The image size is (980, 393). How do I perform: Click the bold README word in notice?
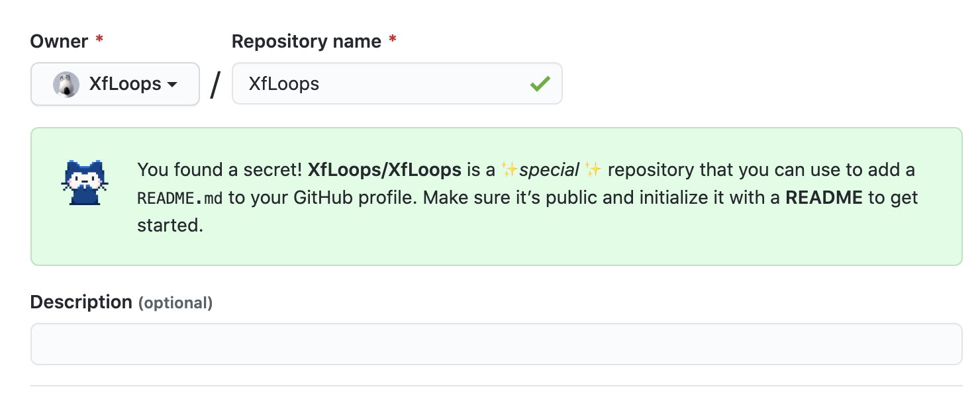click(x=824, y=198)
